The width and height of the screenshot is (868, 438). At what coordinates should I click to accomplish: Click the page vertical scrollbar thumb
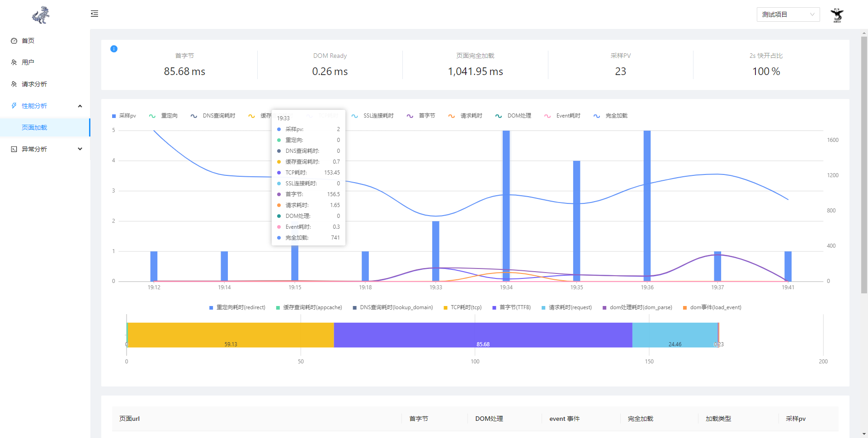point(864,165)
